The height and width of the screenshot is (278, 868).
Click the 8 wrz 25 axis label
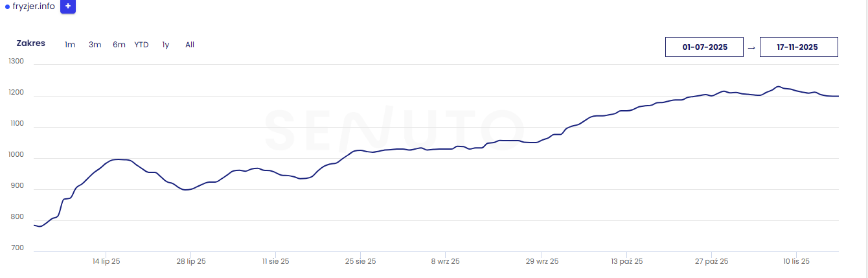[445, 262]
